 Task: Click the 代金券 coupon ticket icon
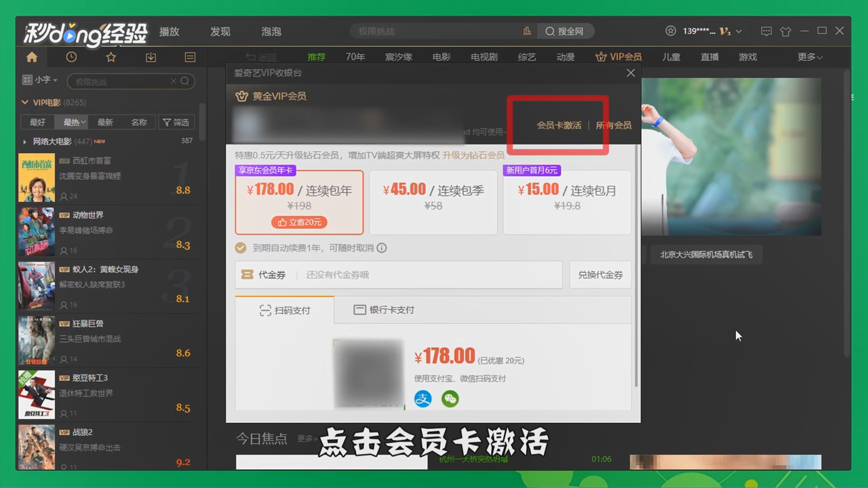pos(248,275)
